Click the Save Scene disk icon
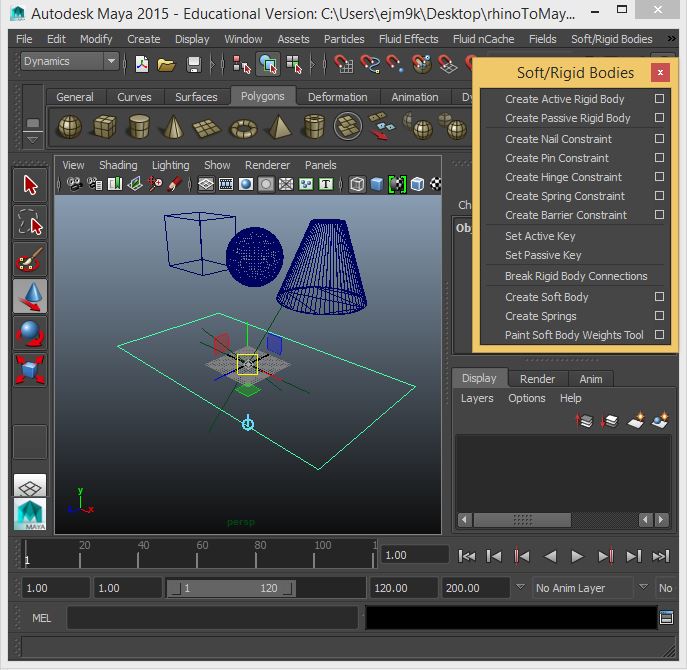Screen dimensions: 687x670 [193, 65]
